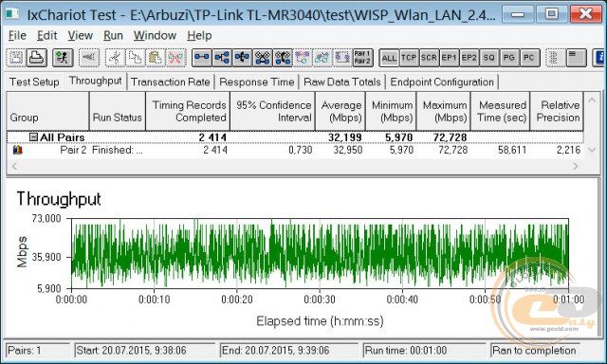Click the Group column header
The image size is (607, 364).
[48, 111]
